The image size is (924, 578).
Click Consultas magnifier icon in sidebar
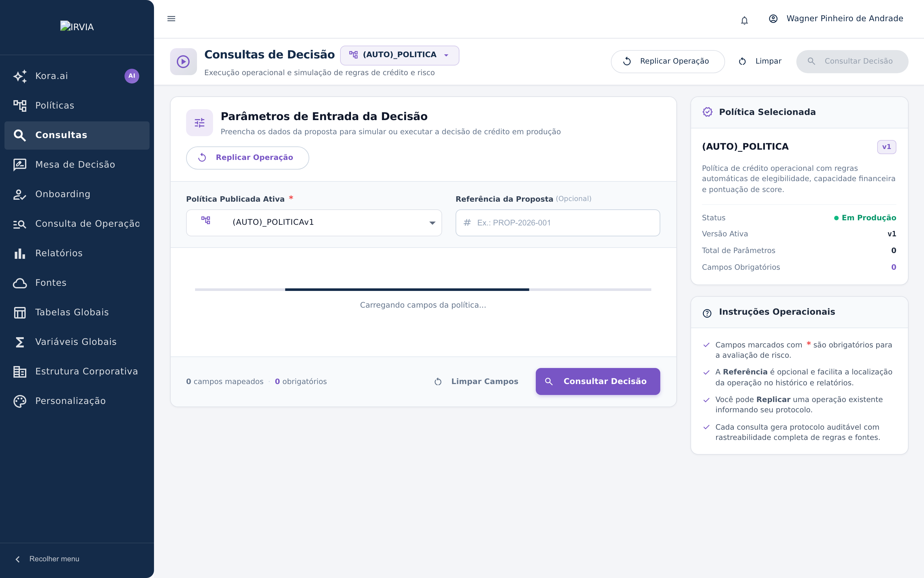[x=20, y=135]
